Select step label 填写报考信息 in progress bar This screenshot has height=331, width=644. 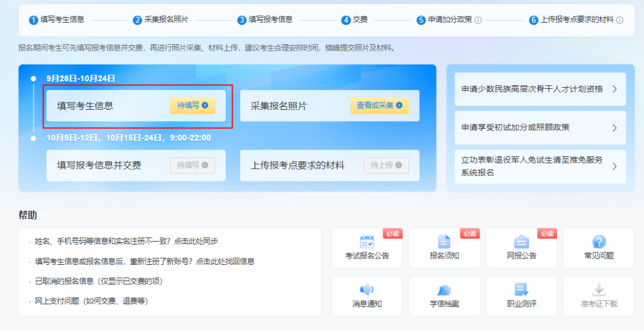[271, 19]
